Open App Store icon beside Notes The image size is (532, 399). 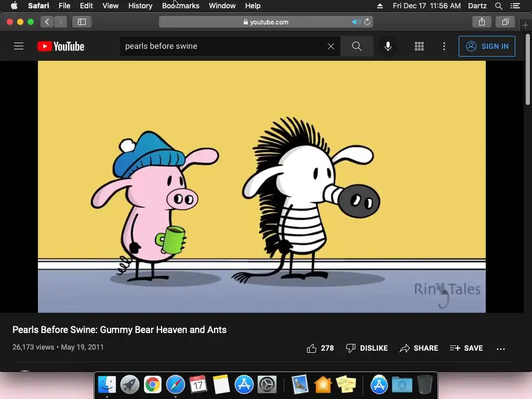[244, 385]
